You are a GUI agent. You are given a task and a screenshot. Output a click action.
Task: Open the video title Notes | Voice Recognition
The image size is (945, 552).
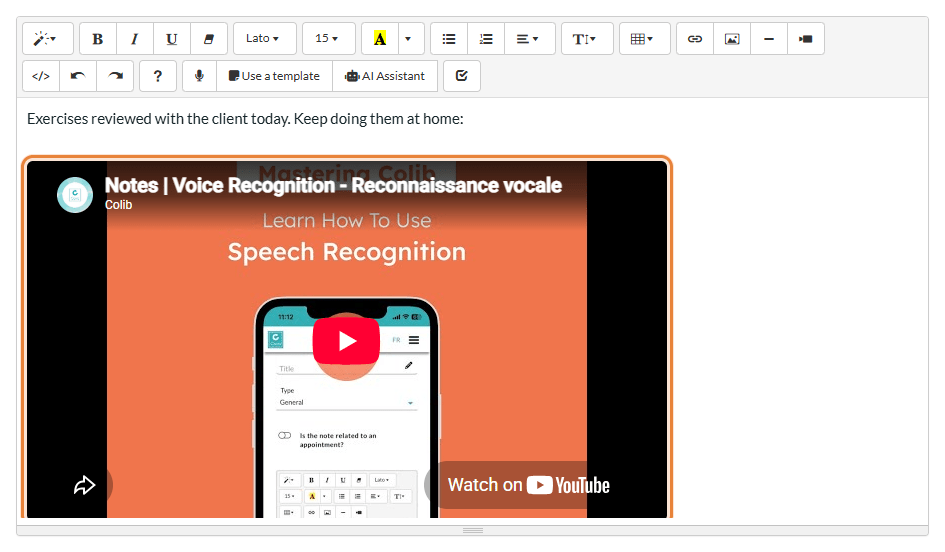(333, 185)
